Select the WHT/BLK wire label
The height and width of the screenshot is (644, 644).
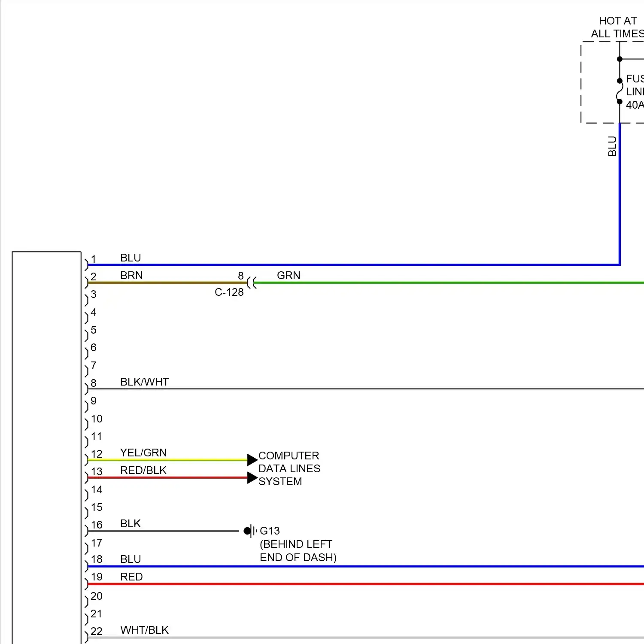coord(145,630)
